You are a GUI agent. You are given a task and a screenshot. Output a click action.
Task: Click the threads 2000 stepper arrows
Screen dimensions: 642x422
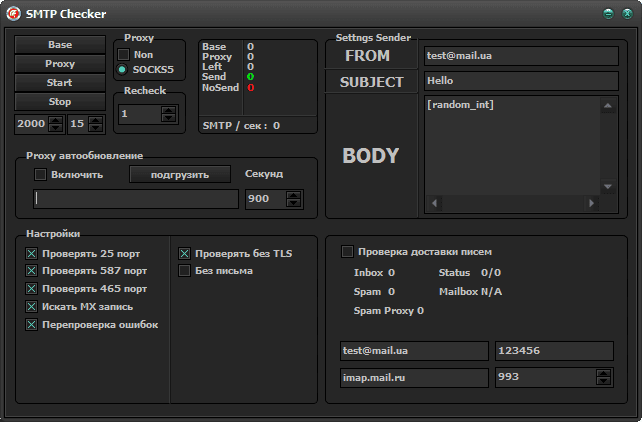[x=55, y=124]
